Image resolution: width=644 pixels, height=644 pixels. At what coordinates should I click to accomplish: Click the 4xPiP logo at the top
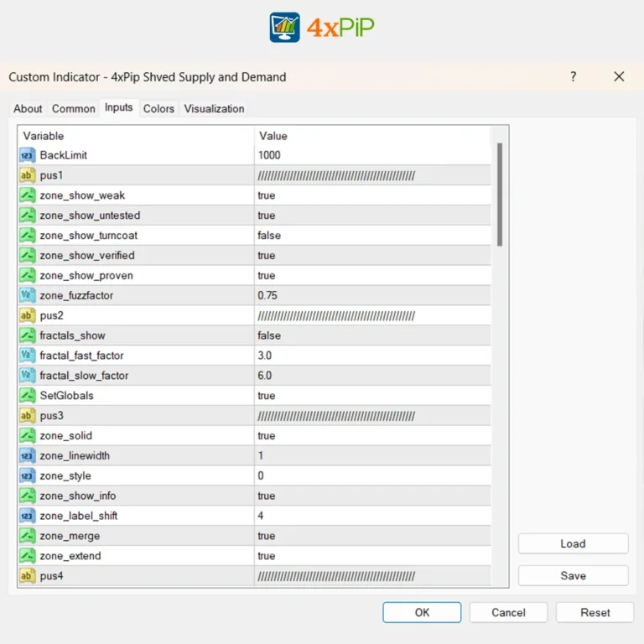[x=322, y=28]
